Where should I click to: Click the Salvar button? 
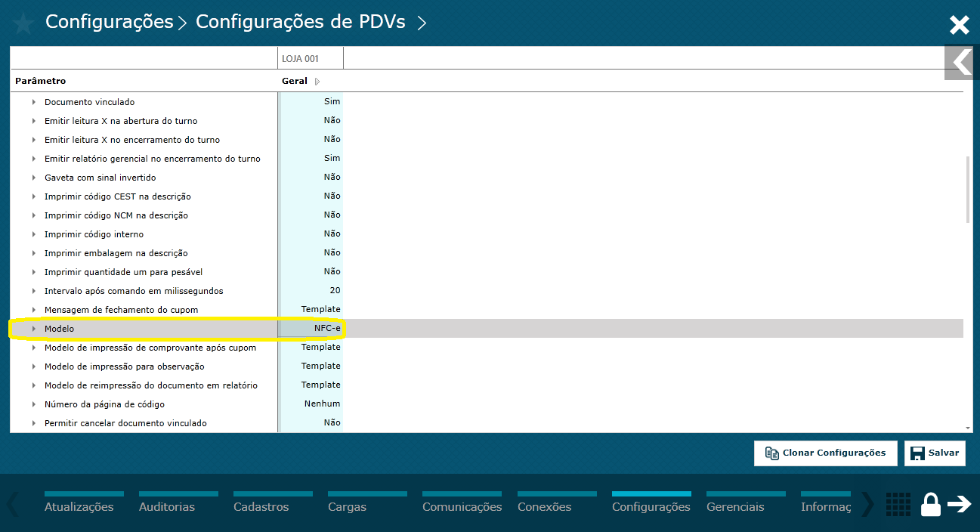click(x=935, y=453)
